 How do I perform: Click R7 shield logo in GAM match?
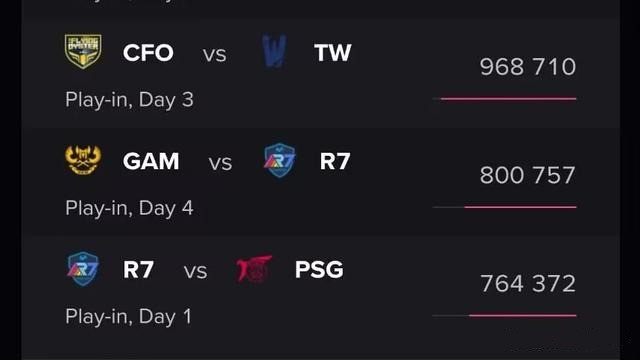tap(280, 160)
